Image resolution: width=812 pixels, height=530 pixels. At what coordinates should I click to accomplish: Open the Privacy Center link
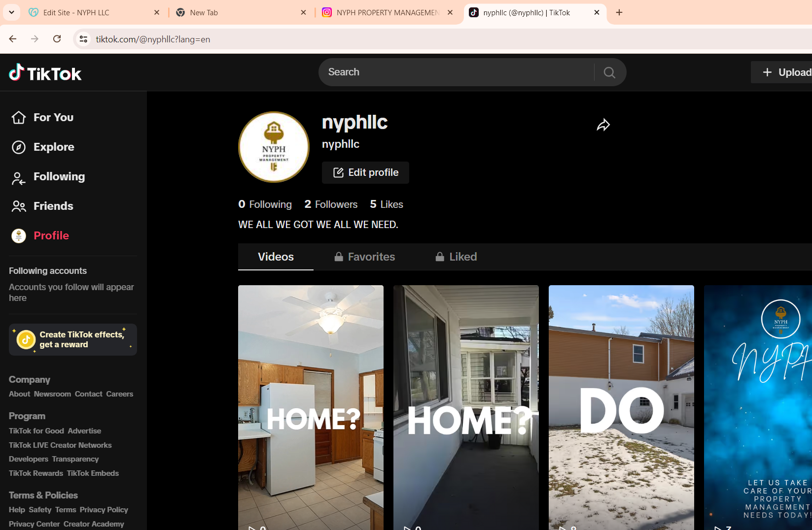(x=34, y=524)
